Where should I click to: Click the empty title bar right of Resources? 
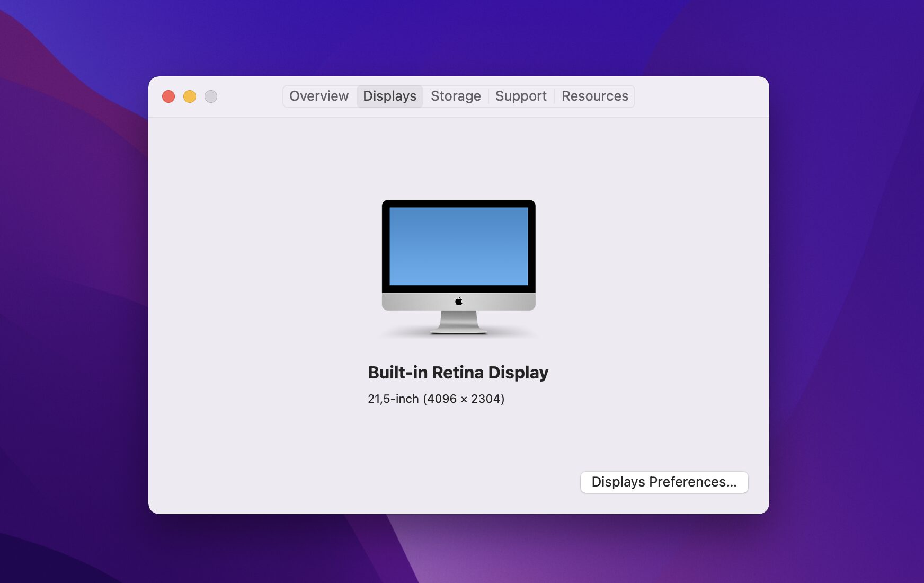pos(699,96)
